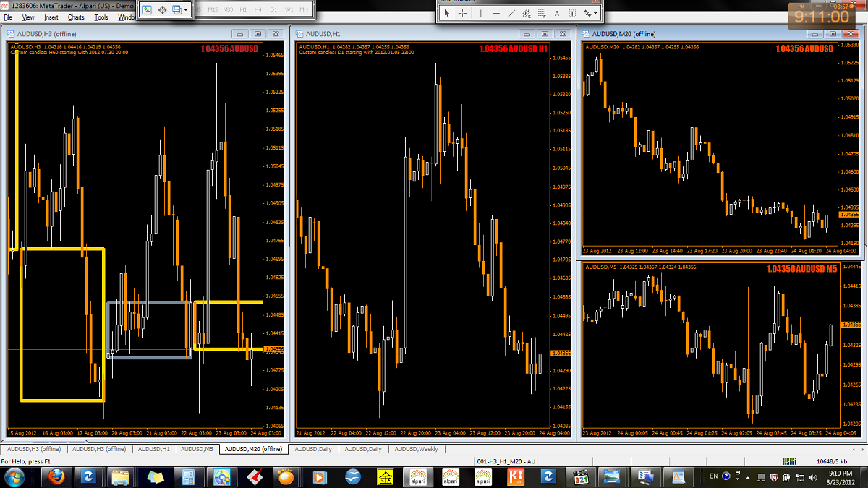
Task: Switch to the AUDUSD,Weekly tab
Action: (416, 449)
